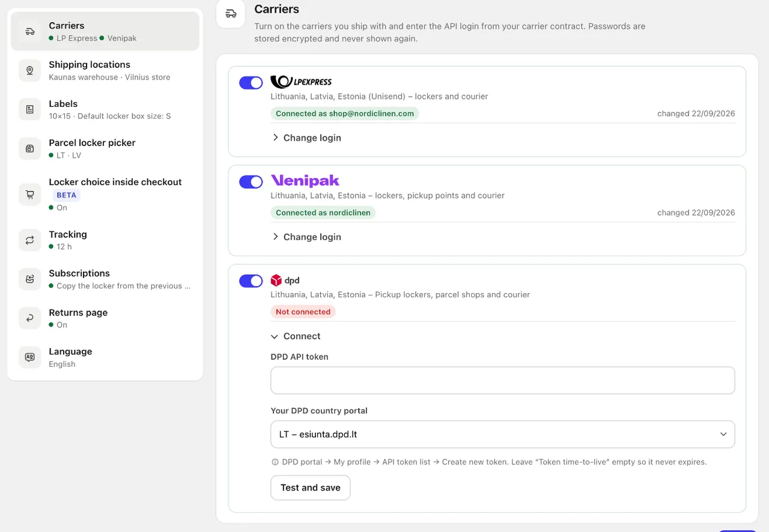Disable the Venipak carrier toggle
Viewport: 769px width, 532px height.
click(x=251, y=182)
